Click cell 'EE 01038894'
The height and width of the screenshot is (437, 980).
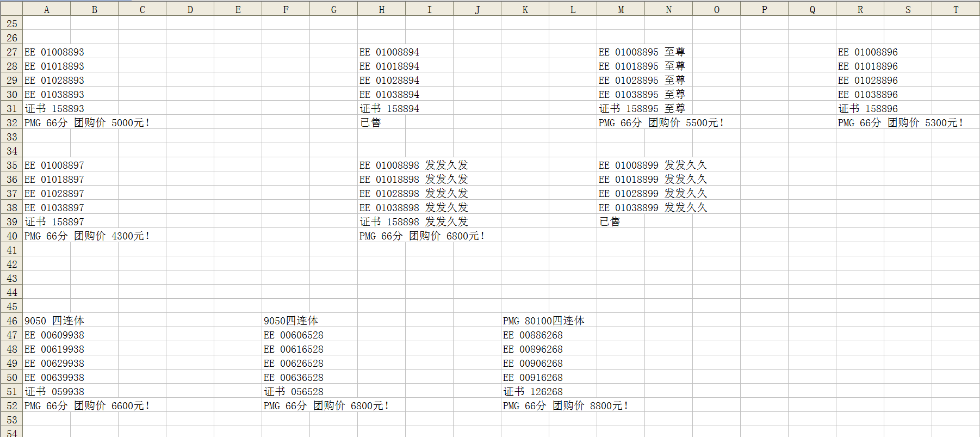389,94
